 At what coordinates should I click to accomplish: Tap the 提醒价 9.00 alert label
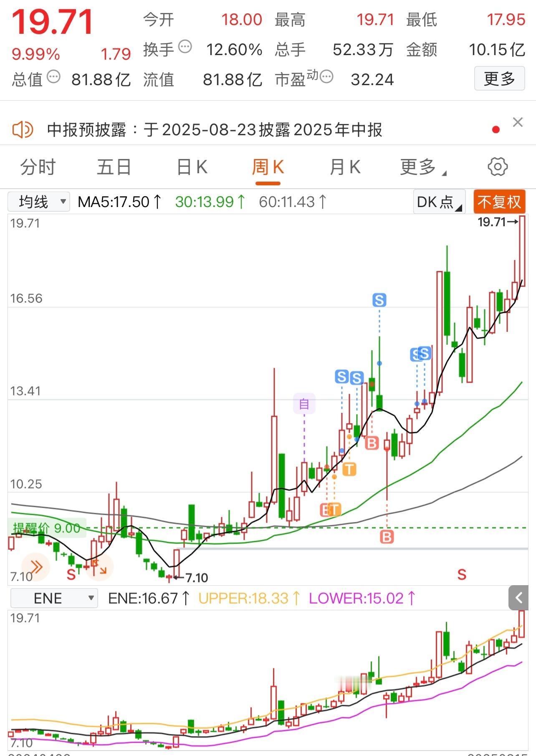47,528
